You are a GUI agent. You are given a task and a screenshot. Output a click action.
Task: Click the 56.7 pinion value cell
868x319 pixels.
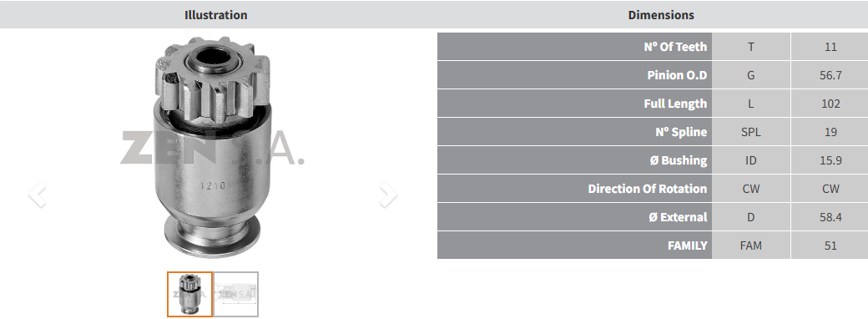(x=830, y=75)
